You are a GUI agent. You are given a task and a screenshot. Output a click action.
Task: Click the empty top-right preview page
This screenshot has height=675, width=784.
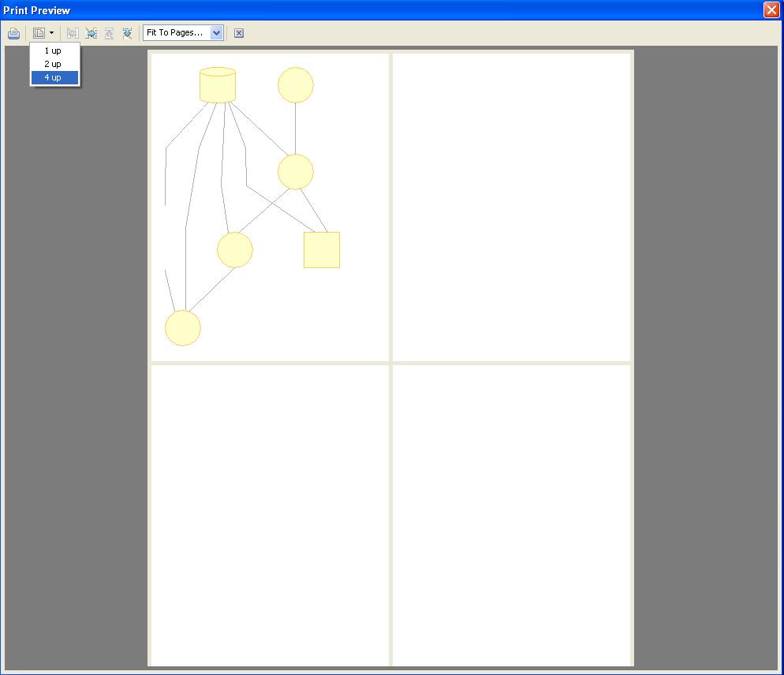(x=512, y=207)
